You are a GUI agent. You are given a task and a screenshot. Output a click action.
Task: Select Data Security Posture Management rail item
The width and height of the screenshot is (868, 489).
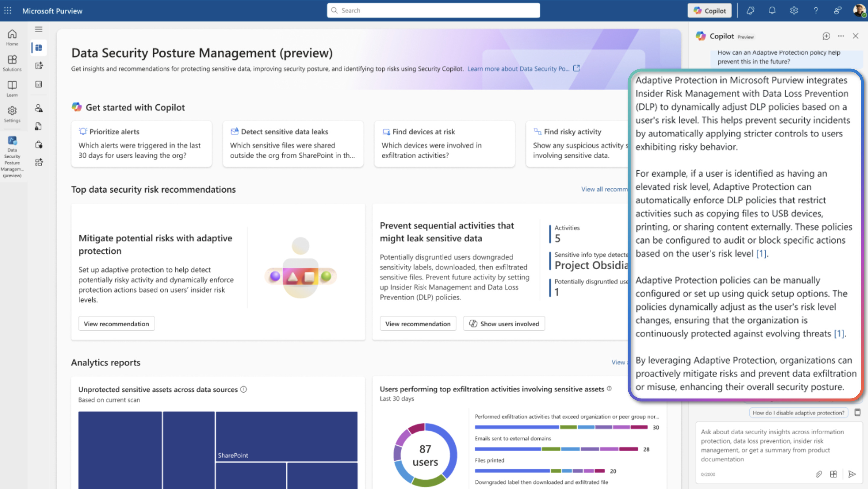[x=12, y=156]
